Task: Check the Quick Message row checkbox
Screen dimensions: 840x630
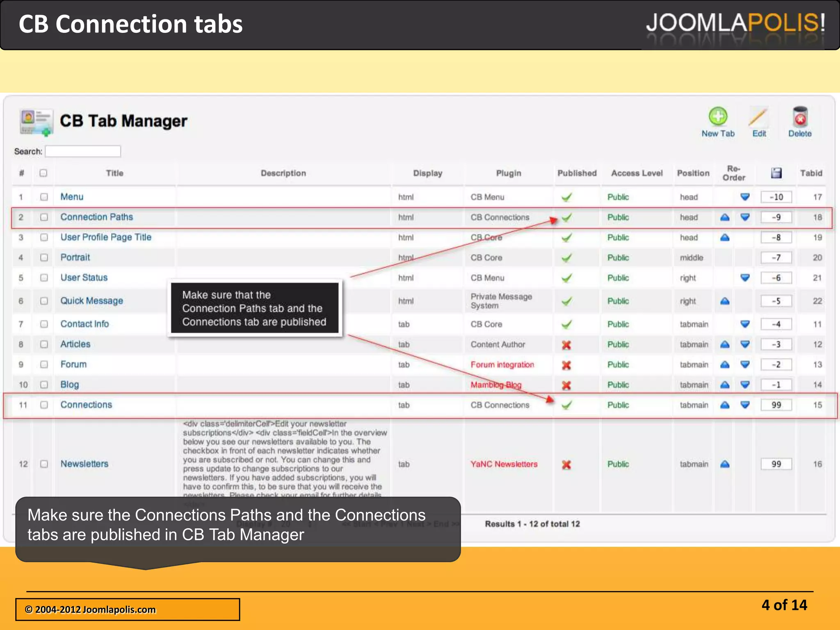Action: click(44, 301)
